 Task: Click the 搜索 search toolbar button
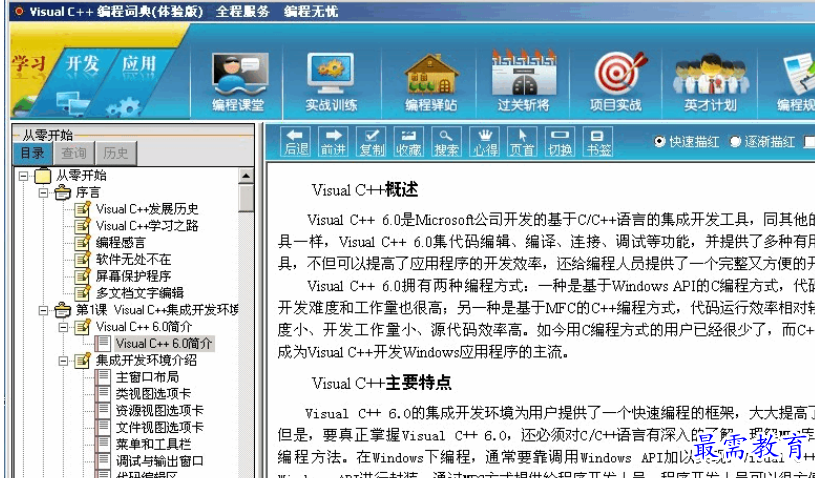click(x=446, y=142)
